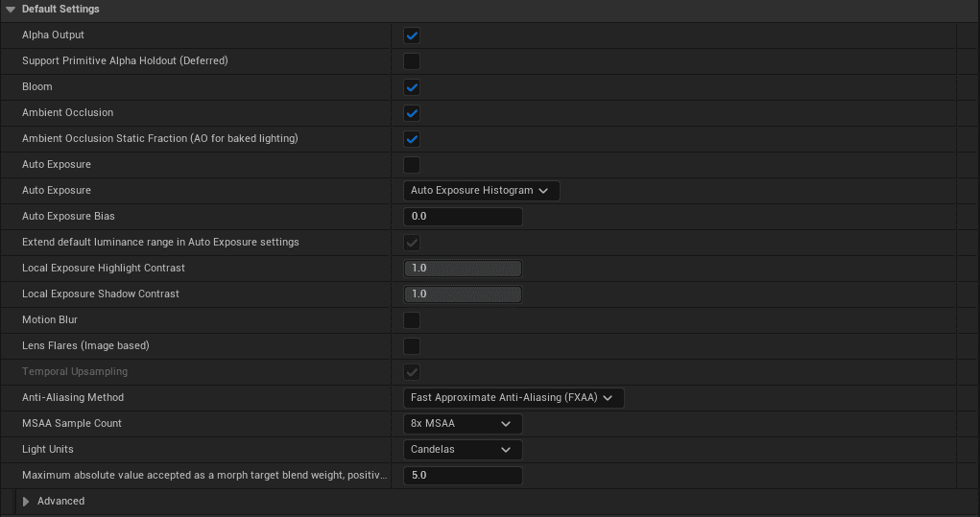Collapse the Default Settings section

pos(10,10)
